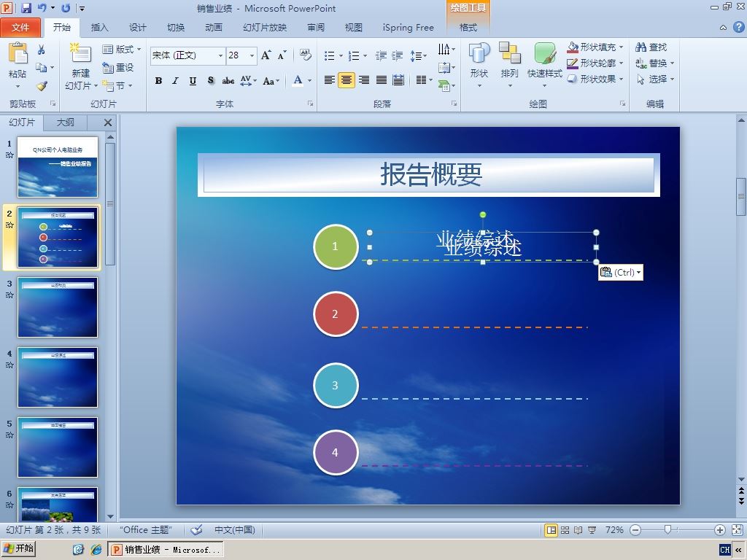Open Paste Options (Ctrl) dropdown
The image size is (747, 560).
click(621, 273)
